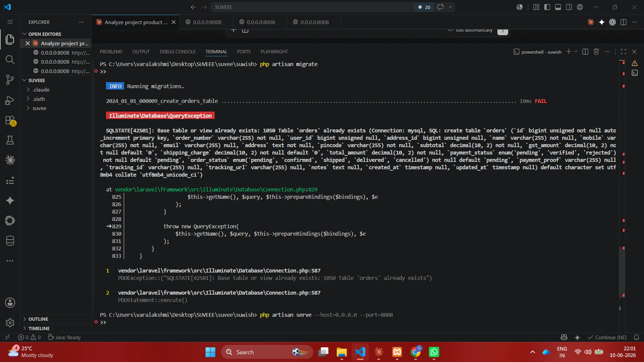Toggle panel visibility layout button
Screen dimensions: 644x362
[x=558, y=7]
